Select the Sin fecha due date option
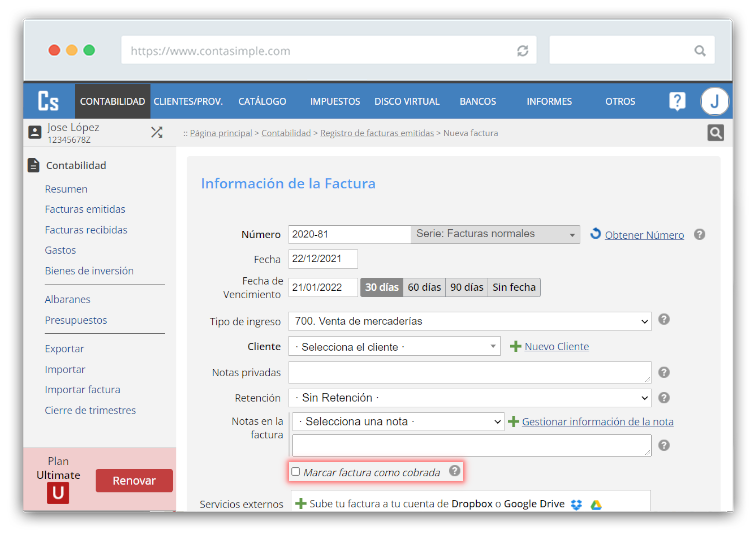 (514, 287)
